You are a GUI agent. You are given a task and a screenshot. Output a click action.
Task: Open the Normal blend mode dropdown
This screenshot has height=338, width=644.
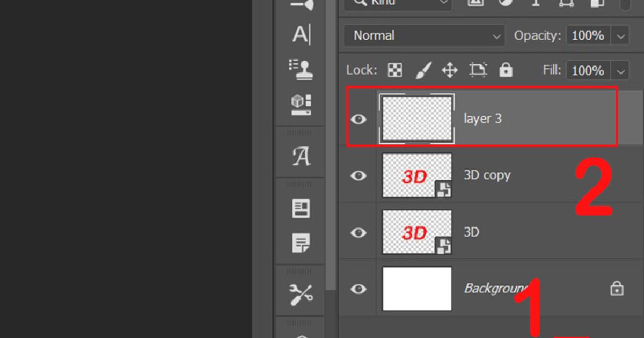pos(424,36)
